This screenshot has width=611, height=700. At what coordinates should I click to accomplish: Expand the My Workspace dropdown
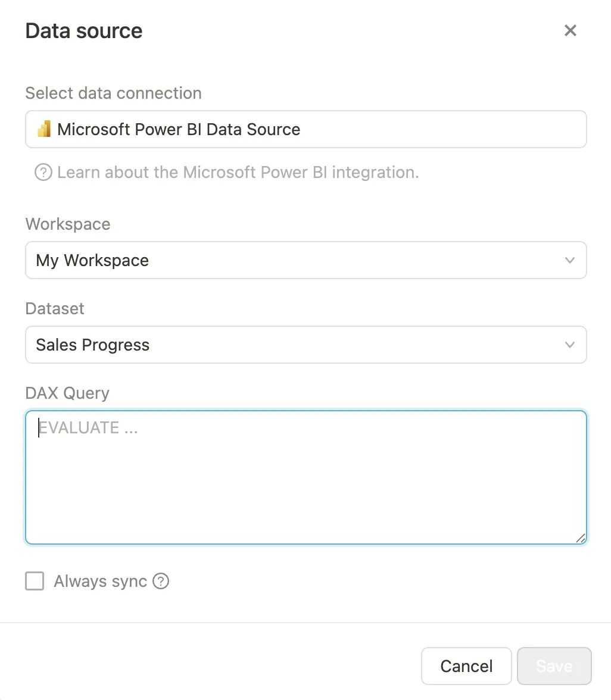tap(298, 260)
